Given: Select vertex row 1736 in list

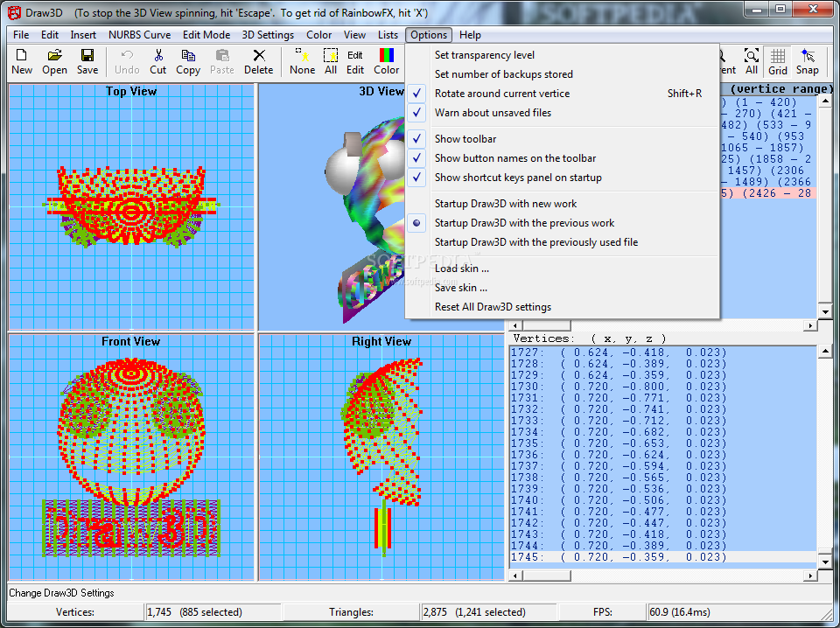Looking at the screenshot, I should (x=663, y=455).
